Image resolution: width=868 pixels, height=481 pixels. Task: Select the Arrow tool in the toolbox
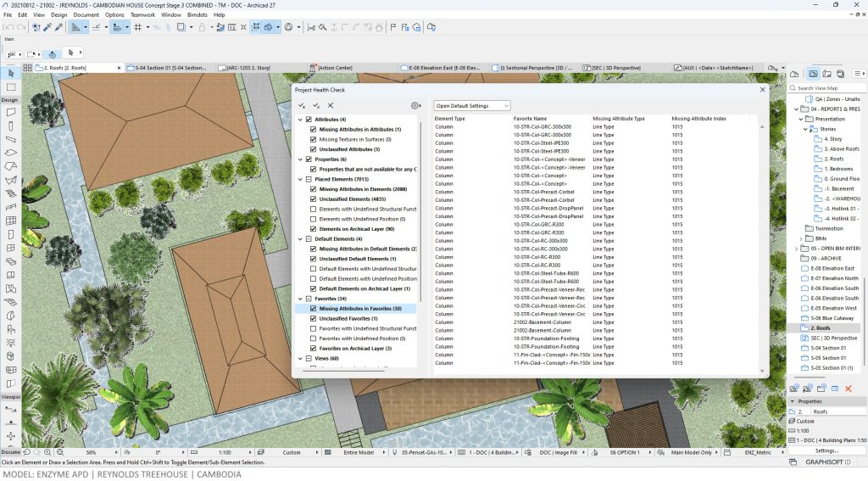[11, 73]
